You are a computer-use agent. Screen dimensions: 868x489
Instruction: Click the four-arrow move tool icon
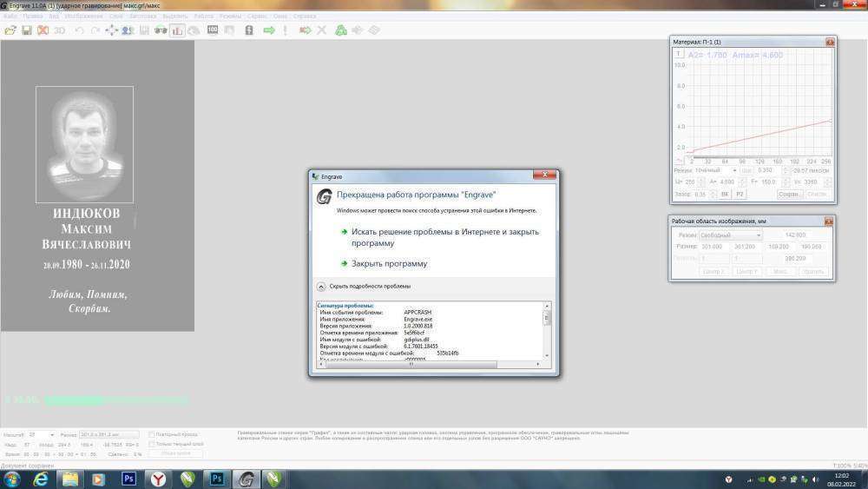pos(112,30)
